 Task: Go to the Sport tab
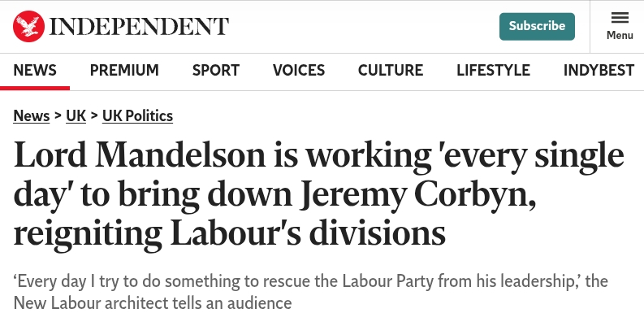pyautogui.click(x=216, y=70)
